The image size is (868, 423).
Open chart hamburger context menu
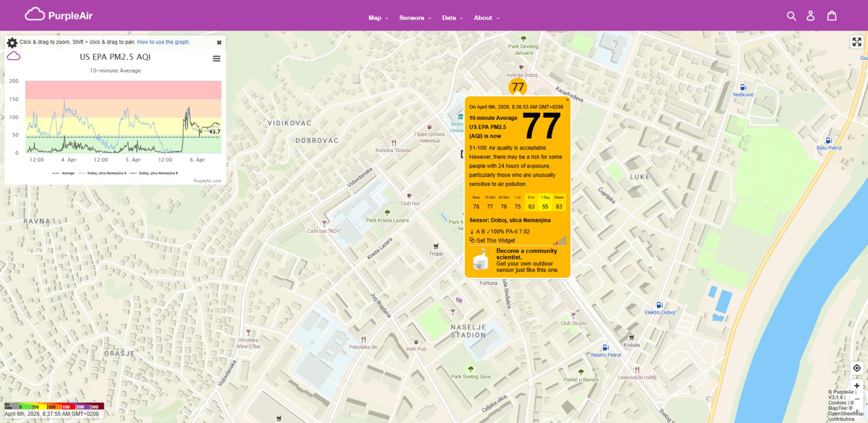[216, 58]
